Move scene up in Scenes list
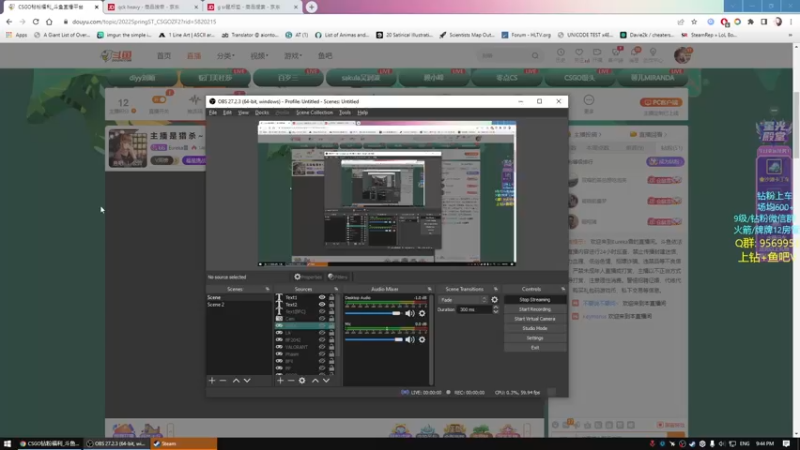Image resolution: width=800 pixels, height=450 pixels. [x=236, y=381]
